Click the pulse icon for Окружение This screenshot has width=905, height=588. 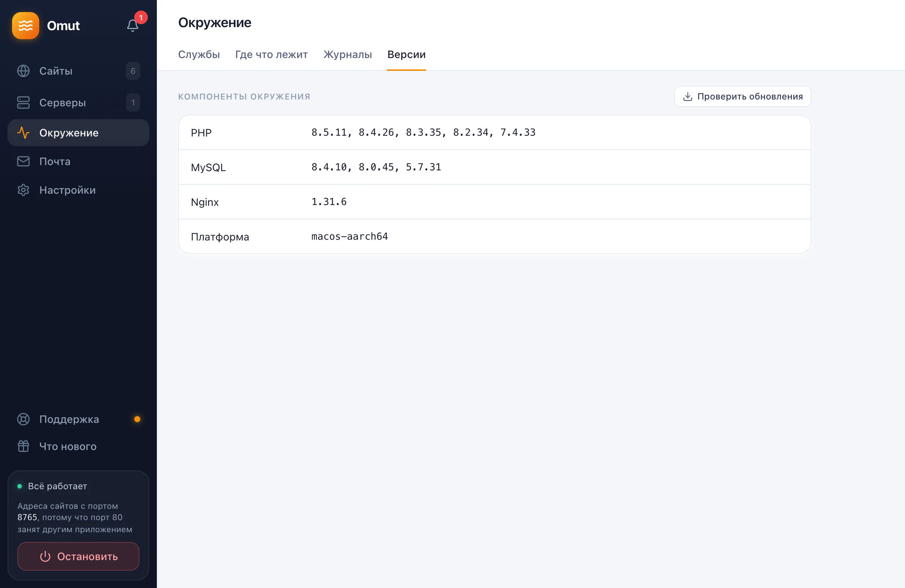[24, 133]
